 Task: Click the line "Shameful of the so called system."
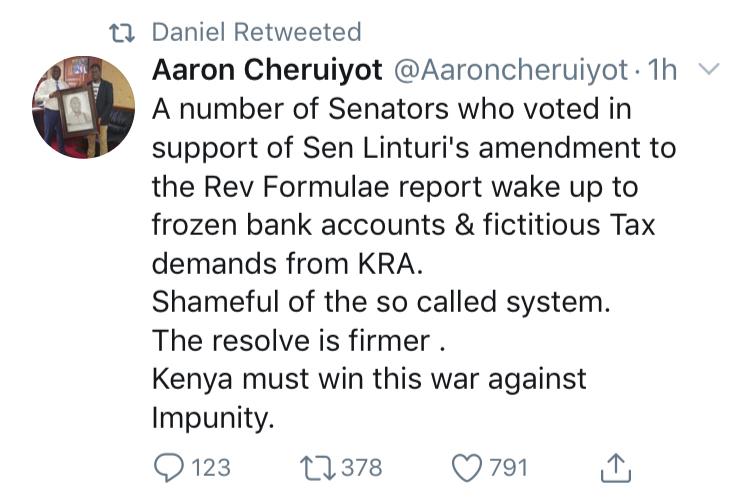coord(380,303)
